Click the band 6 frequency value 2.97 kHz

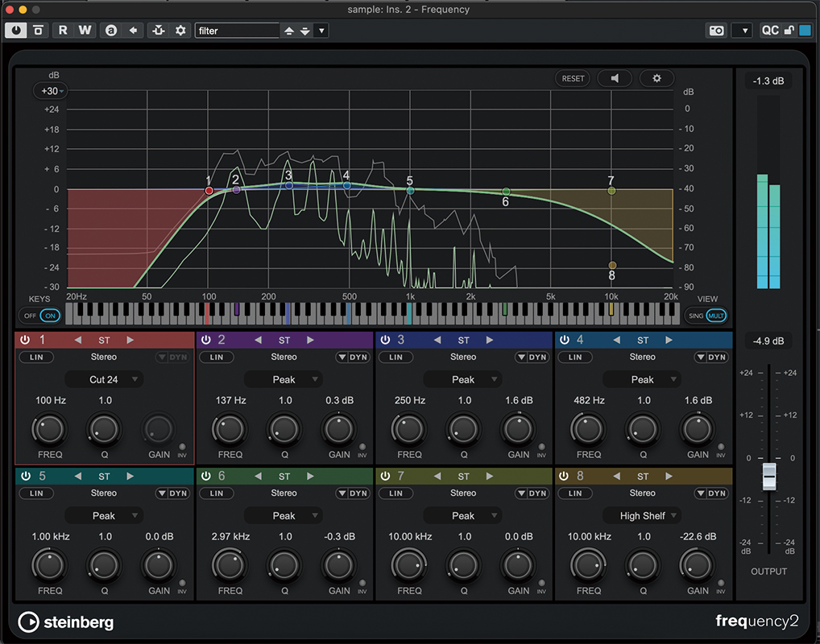tap(230, 537)
